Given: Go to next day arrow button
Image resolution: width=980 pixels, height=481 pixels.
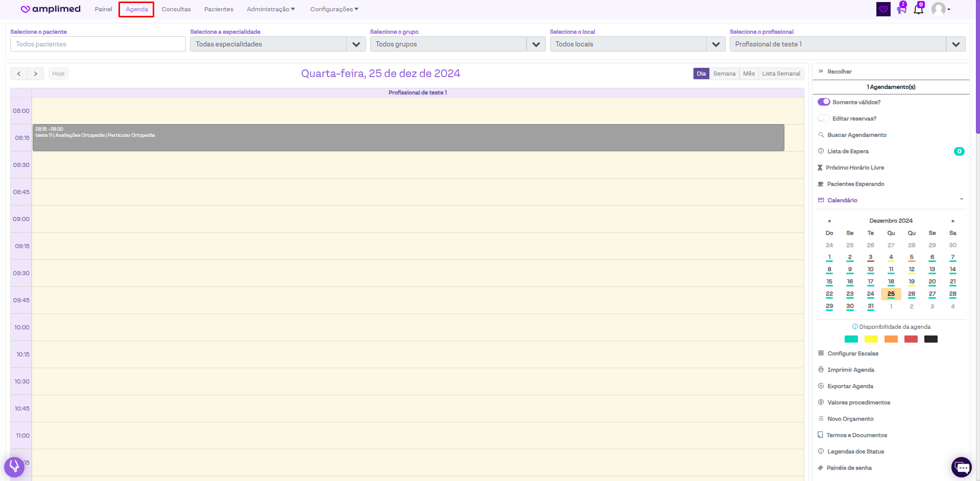Looking at the screenshot, I should 36,74.
